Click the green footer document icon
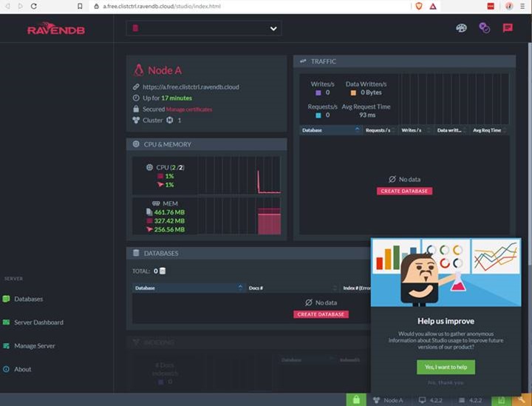The image size is (532, 406). tap(502, 401)
